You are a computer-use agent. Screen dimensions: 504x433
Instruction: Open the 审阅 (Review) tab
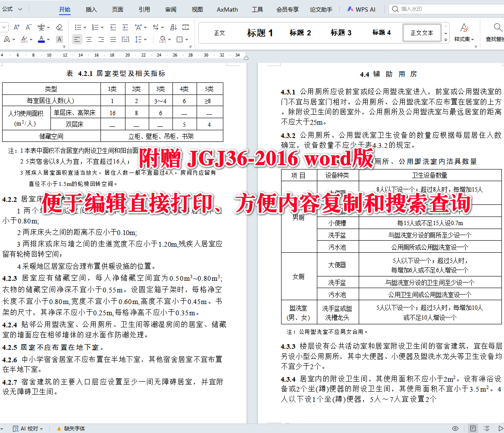(x=171, y=9)
